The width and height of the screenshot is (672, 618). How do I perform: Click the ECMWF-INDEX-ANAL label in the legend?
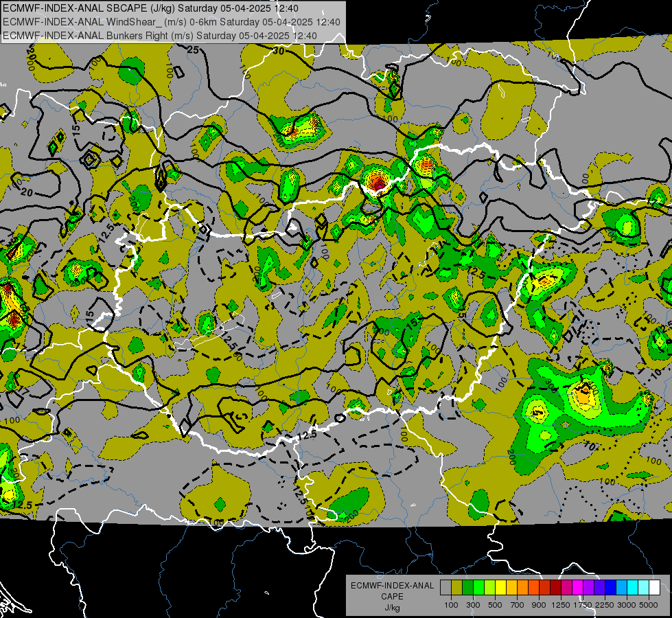(x=392, y=586)
